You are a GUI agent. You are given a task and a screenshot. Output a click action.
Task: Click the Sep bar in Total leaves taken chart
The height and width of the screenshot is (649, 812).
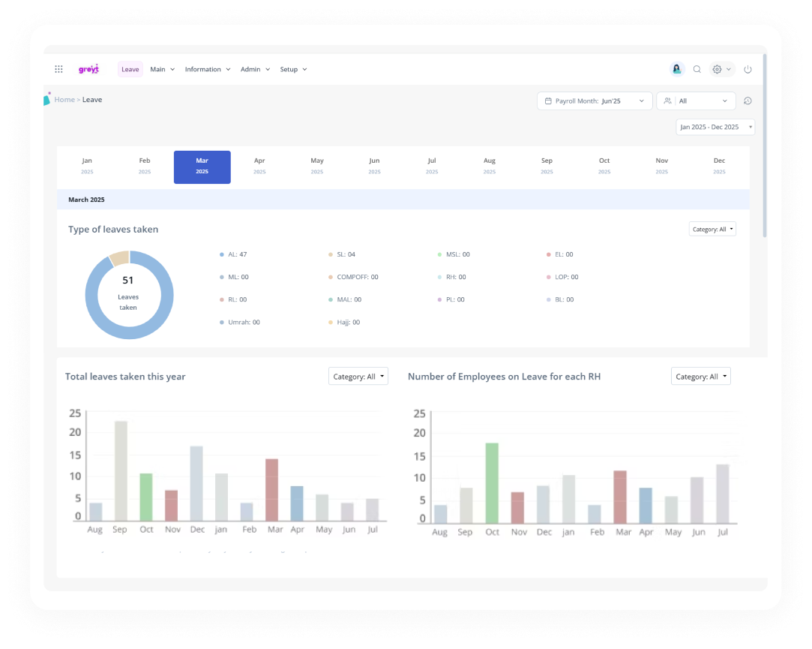121,471
